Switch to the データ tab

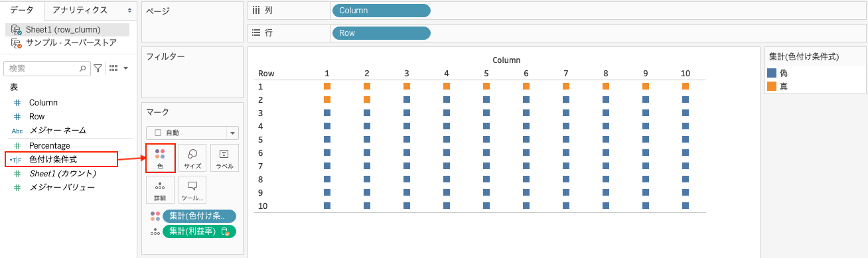(x=22, y=10)
